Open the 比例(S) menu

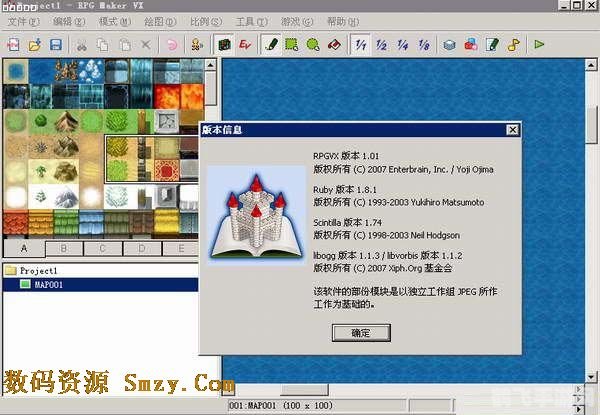206,22
